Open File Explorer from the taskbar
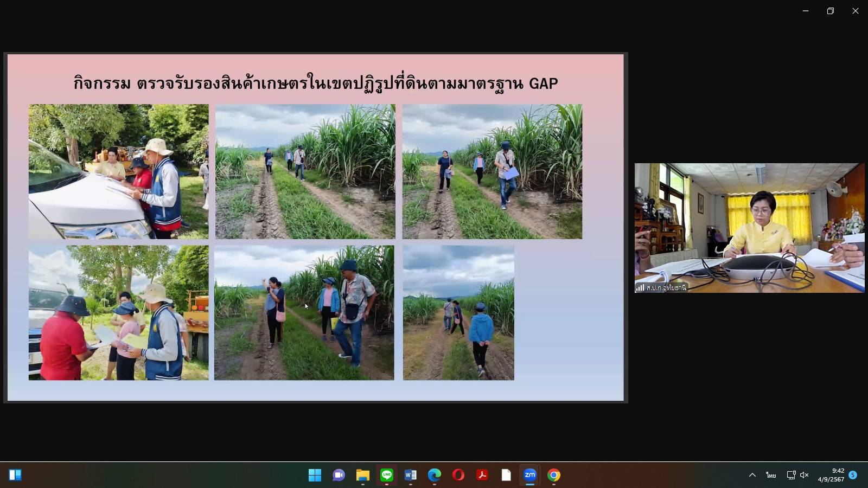The image size is (868, 488). [x=362, y=475]
